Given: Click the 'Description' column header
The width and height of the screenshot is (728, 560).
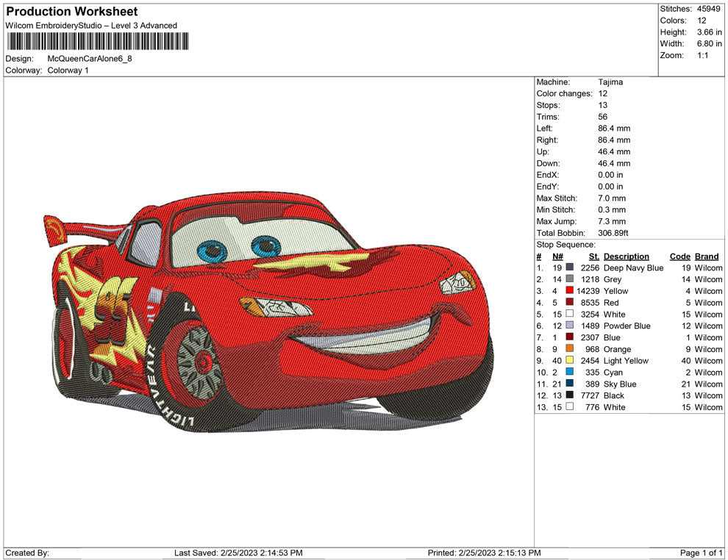Looking at the screenshot, I should coord(627,256).
